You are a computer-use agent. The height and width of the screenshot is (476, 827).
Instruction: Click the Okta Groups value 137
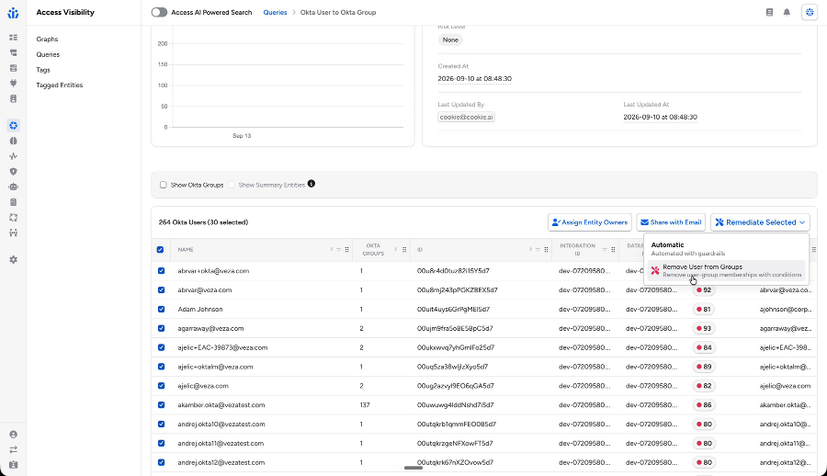pyautogui.click(x=365, y=405)
